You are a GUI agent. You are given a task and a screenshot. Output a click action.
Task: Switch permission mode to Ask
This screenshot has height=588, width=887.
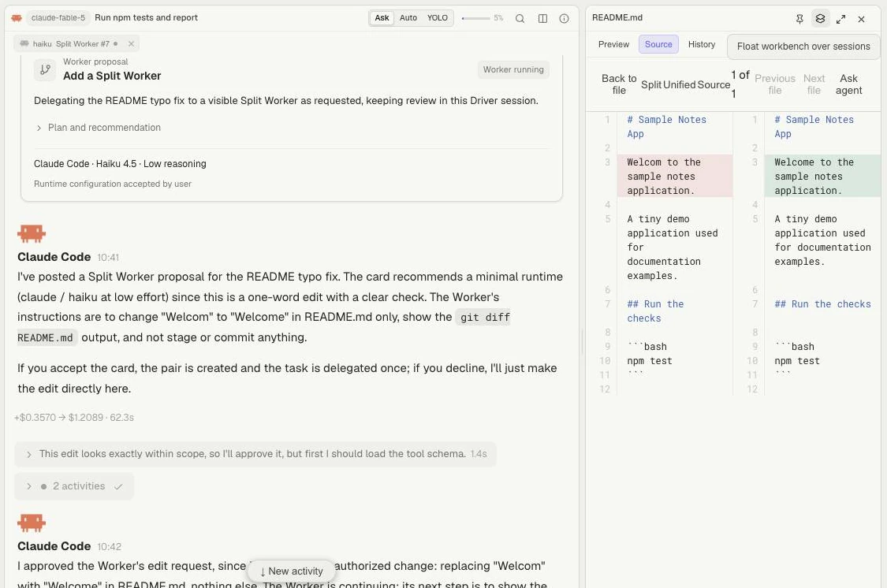[x=382, y=18]
